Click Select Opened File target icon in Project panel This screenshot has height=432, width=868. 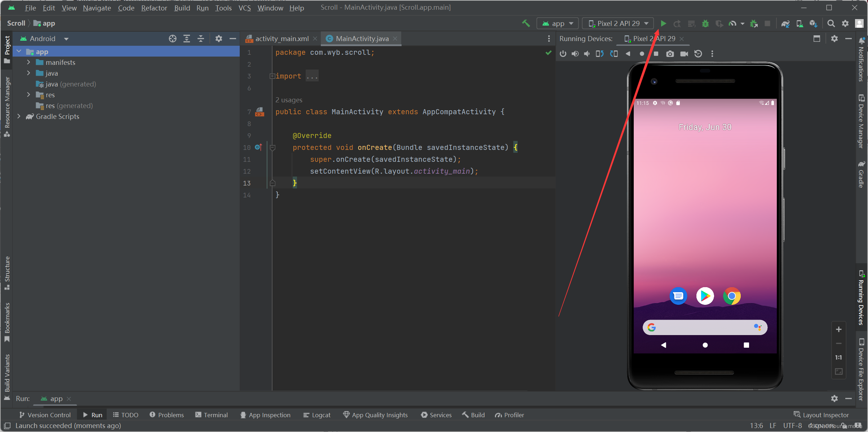173,39
